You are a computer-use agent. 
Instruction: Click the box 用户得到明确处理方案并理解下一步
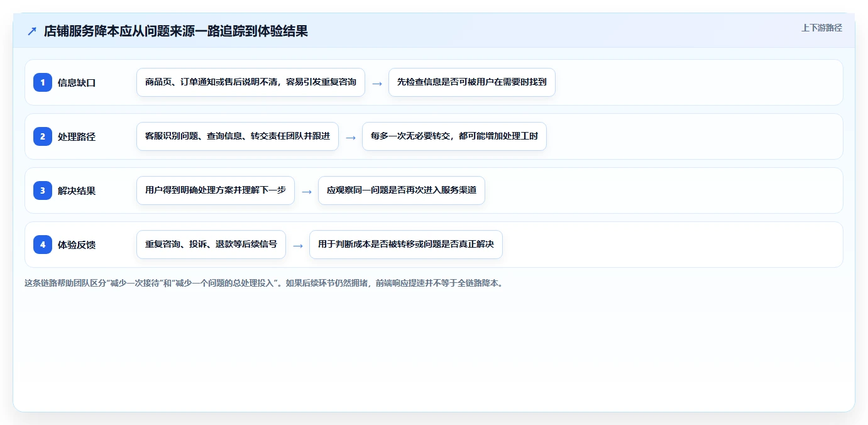(216, 190)
